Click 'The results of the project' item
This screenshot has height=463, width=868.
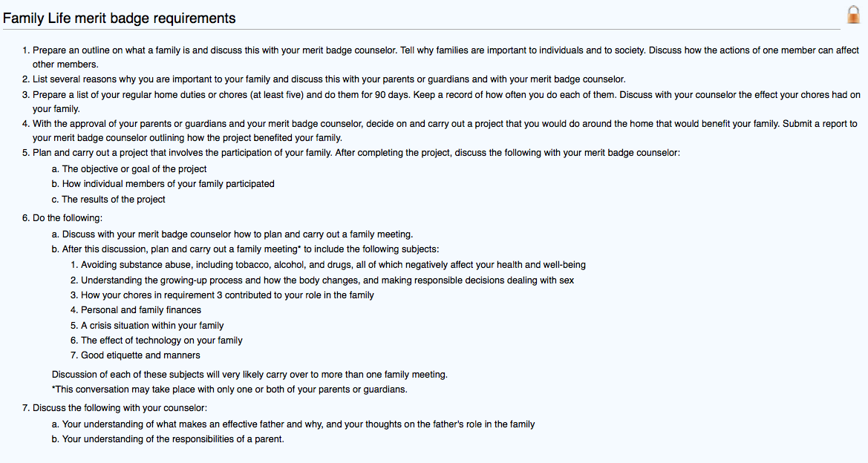pyautogui.click(x=114, y=200)
